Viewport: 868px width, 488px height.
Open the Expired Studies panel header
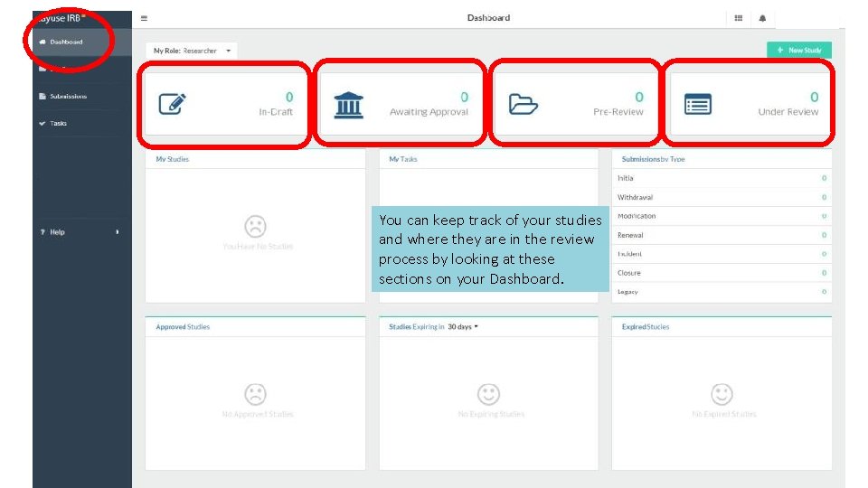click(x=646, y=327)
